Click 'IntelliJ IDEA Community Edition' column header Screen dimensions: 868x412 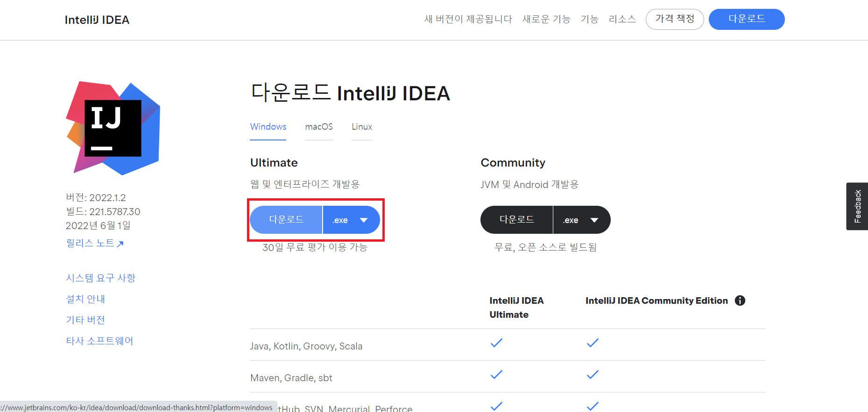[x=656, y=300]
